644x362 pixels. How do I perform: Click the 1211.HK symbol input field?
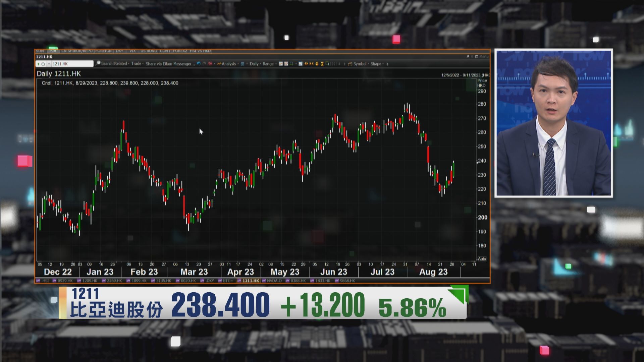[72, 64]
